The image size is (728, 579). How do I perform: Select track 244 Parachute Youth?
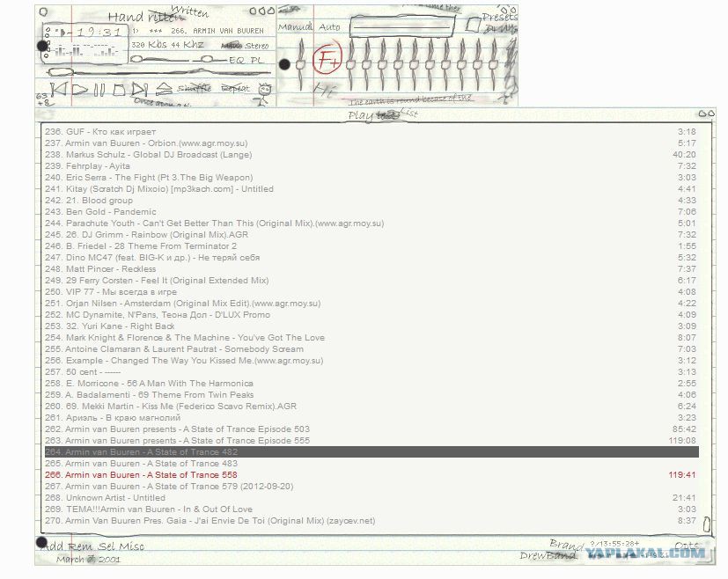[371, 224]
